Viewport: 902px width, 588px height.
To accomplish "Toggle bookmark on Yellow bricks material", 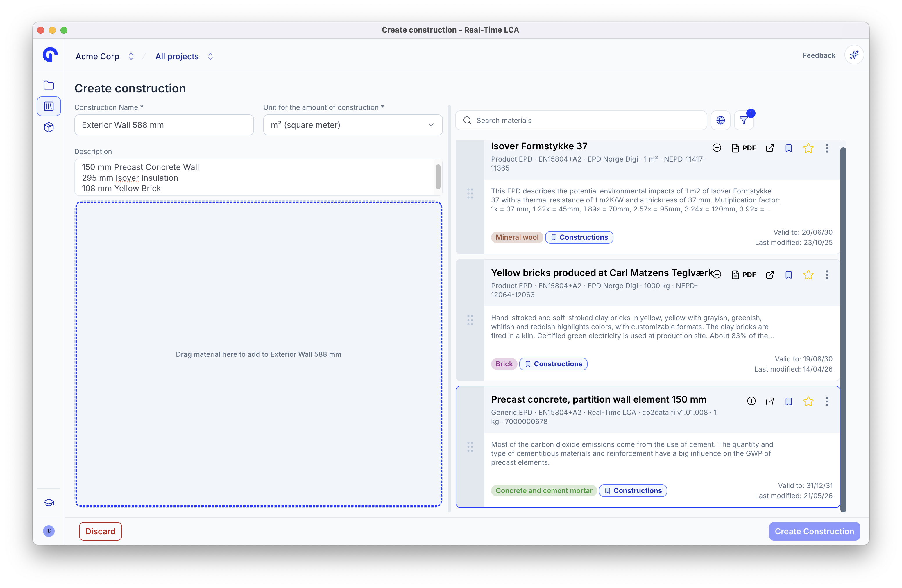I will click(788, 274).
